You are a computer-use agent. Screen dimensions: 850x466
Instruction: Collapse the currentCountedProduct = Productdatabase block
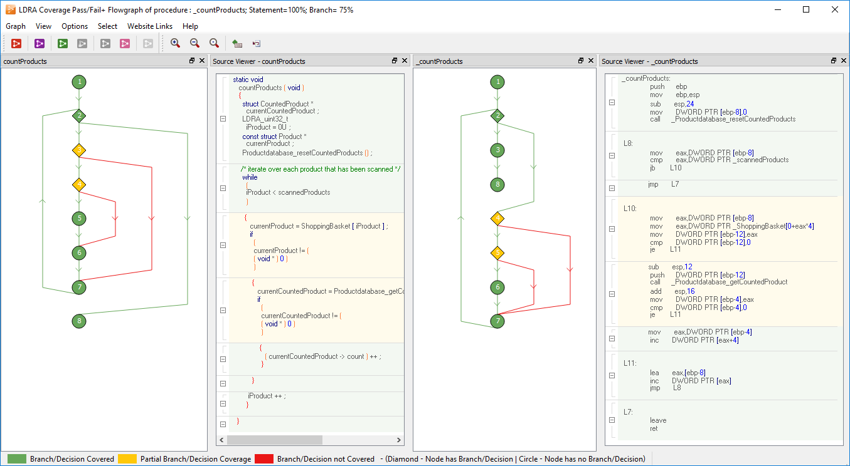click(223, 310)
